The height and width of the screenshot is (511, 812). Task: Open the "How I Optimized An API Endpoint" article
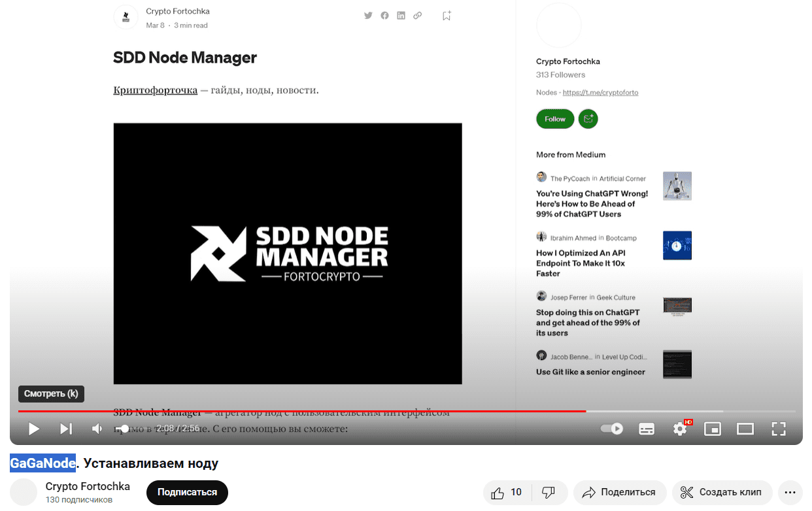[x=581, y=263]
